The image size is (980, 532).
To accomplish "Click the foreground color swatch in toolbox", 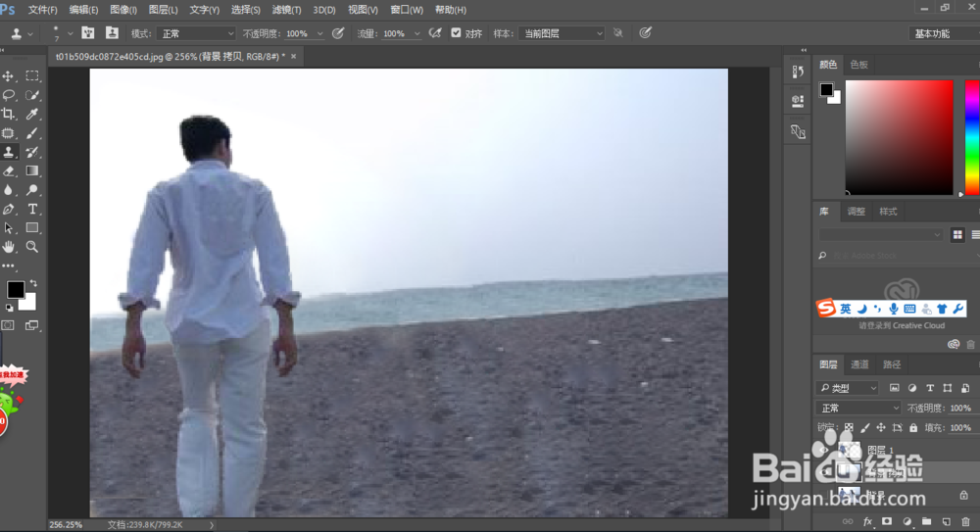I will click(15, 289).
